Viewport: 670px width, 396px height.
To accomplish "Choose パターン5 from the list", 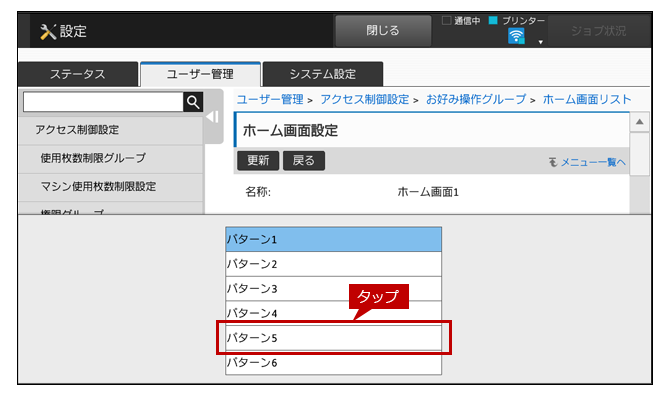I will [333, 338].
